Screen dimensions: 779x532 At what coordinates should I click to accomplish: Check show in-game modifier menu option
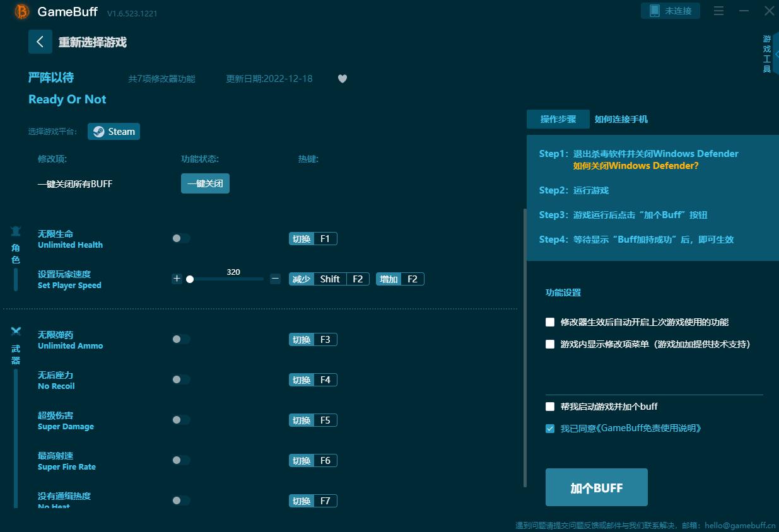click(x=550, y=344)
